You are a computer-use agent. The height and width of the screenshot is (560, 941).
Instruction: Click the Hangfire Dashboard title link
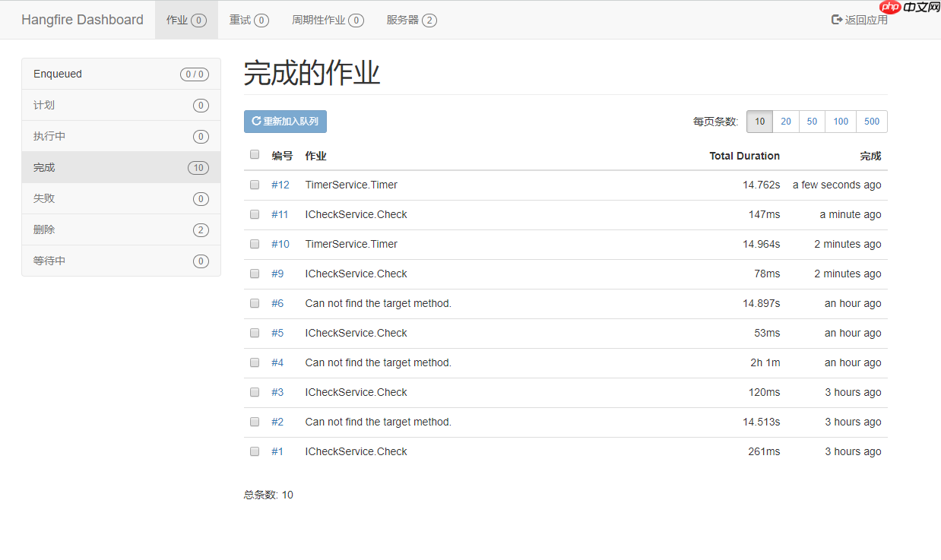coord(82,20)
